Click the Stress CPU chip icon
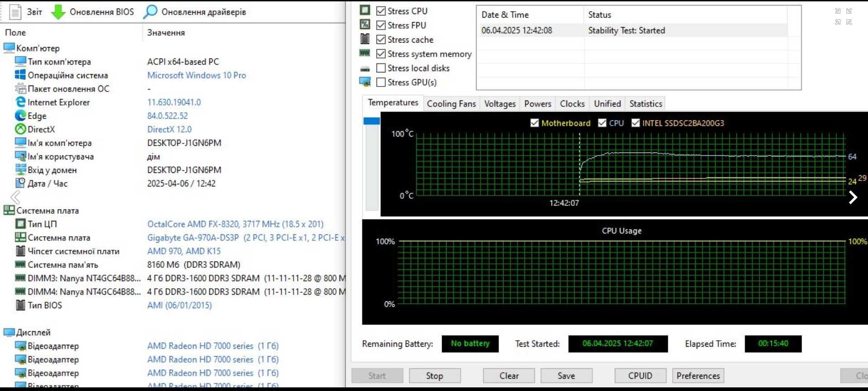 pos(365,10)
